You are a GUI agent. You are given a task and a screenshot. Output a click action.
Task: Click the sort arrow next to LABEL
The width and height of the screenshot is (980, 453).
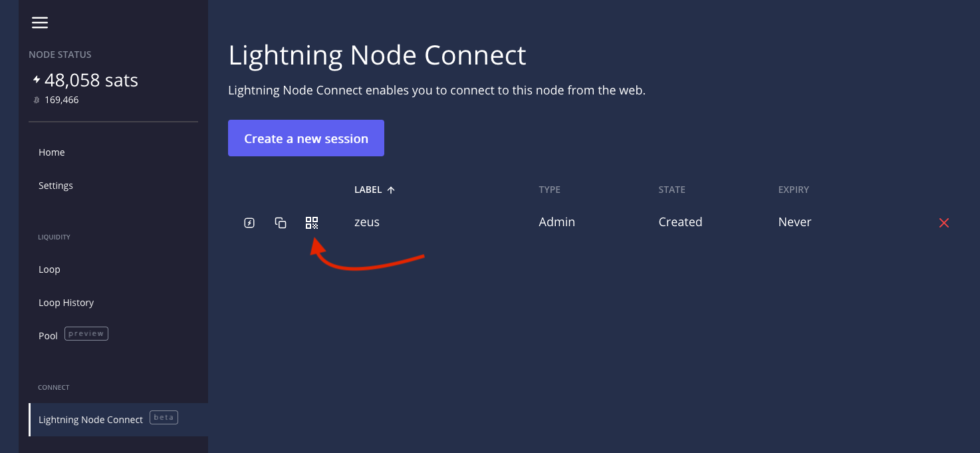[x=391, y=190]
